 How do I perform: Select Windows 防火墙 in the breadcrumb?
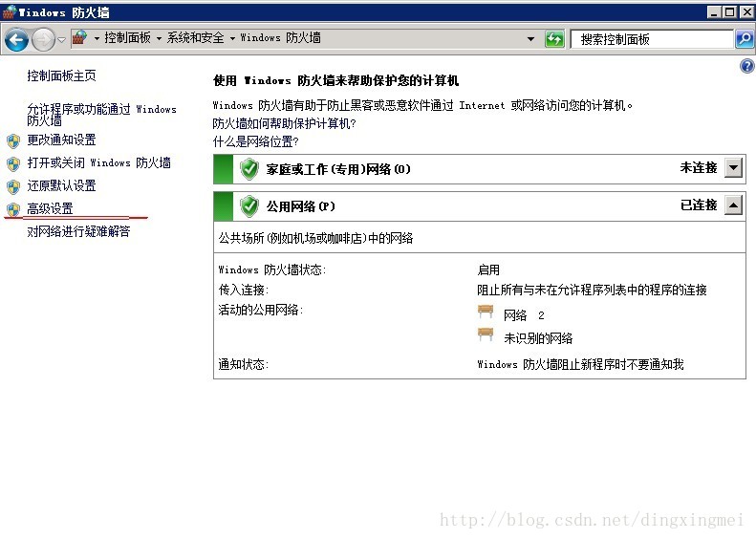click(281, 37)
